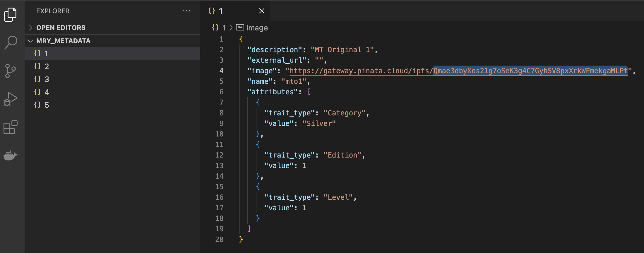Click the "Category" trait value
Screen dimensions: 644x253
point(344,113)
